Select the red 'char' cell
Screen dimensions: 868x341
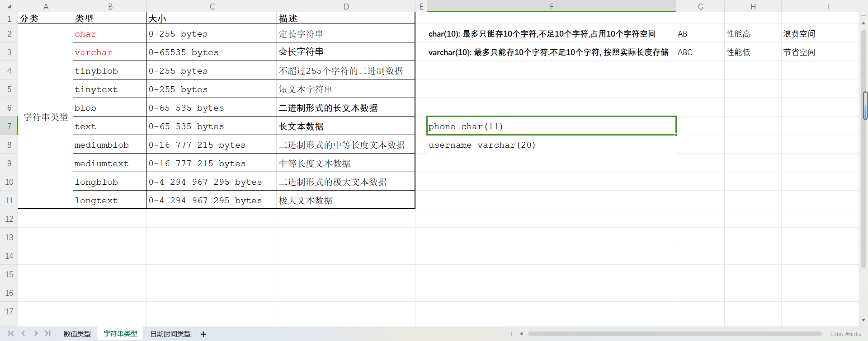tap(110, 33)
